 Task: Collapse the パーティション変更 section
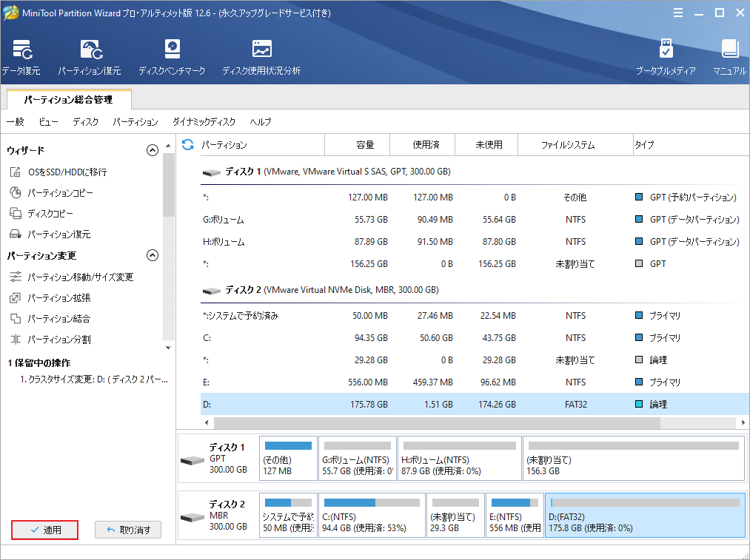pyautogui.click(x=153, y=255)
